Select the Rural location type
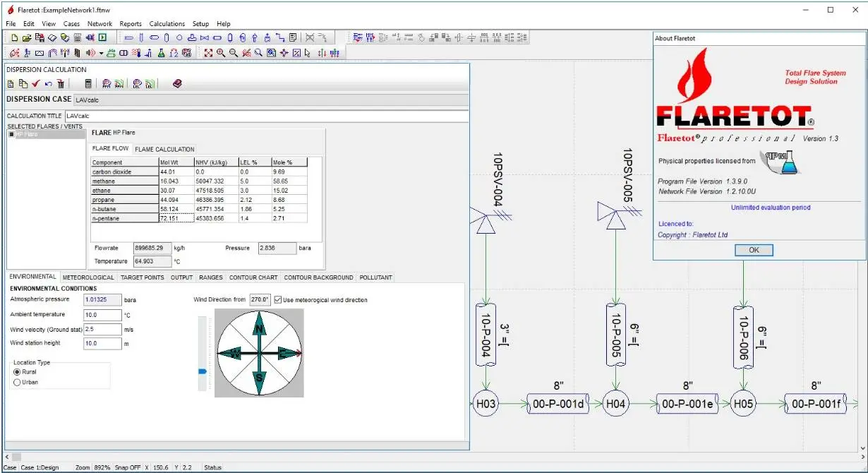This screenshot has height=473, width=868. coord(17,372)
